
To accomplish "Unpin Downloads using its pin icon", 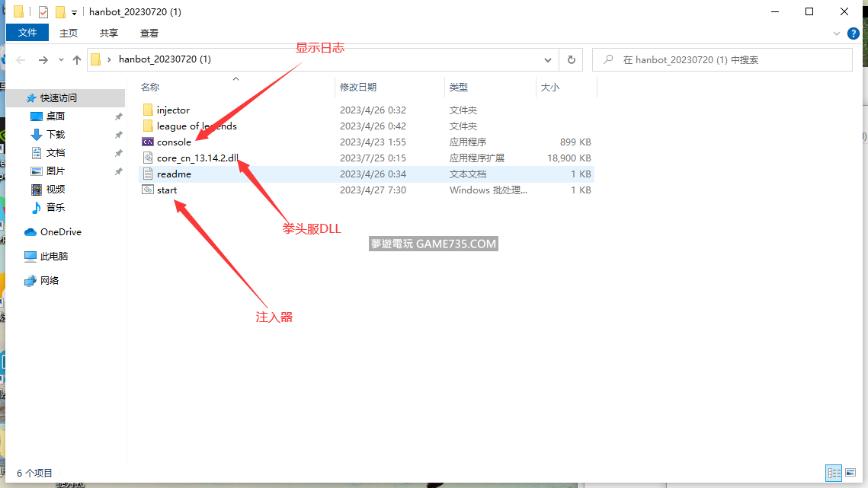I will pyautogui.click(x=118, y=135).
